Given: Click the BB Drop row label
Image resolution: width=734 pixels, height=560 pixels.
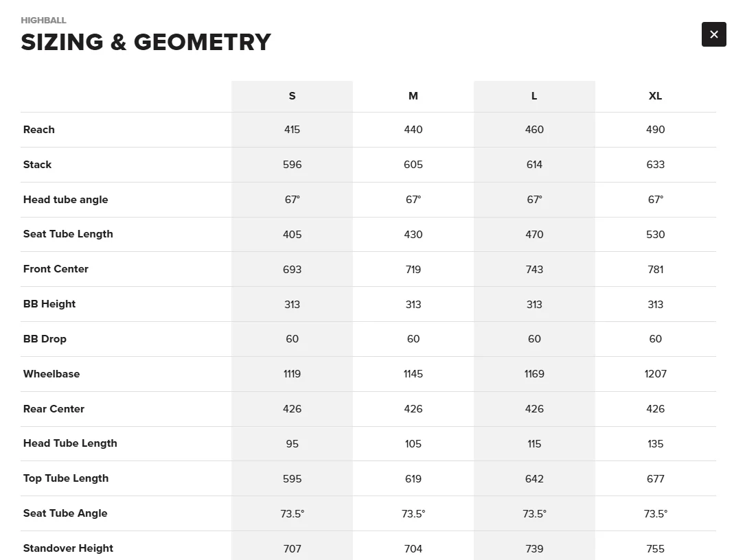Looking at the screenshot, I should pos(45,339).
